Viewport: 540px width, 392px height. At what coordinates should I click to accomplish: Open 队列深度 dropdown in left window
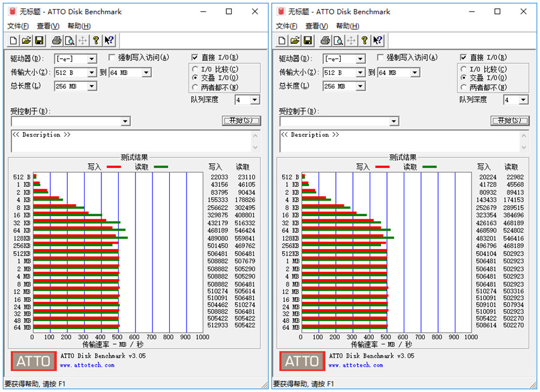[x=255, y=100]
